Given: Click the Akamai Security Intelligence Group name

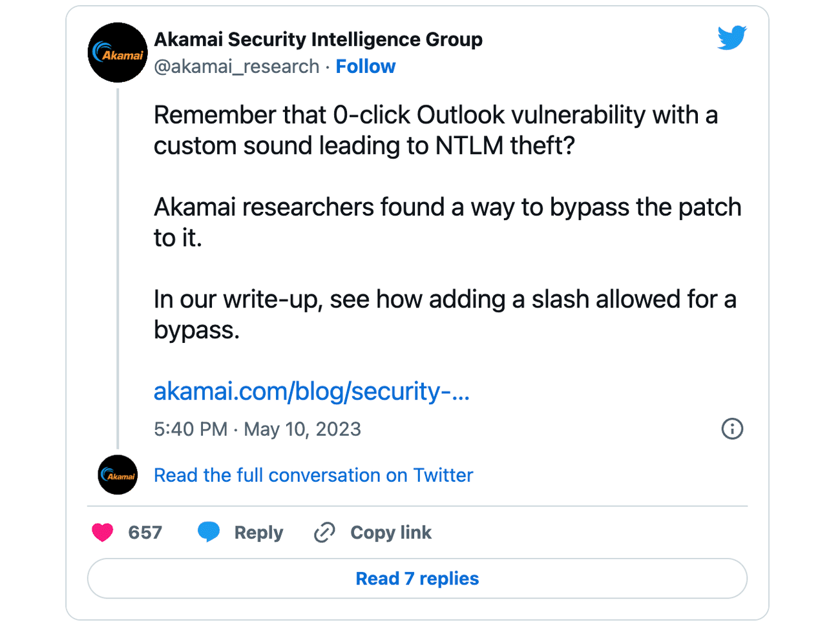Looking at the screenshot, I should tap(318, 39).
